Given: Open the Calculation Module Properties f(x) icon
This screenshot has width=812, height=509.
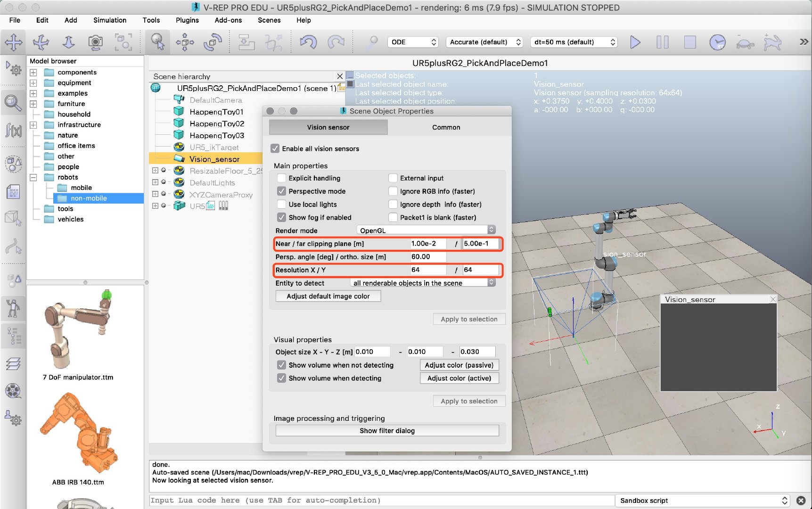Looking at the screenshot, I should coord(14,131).
